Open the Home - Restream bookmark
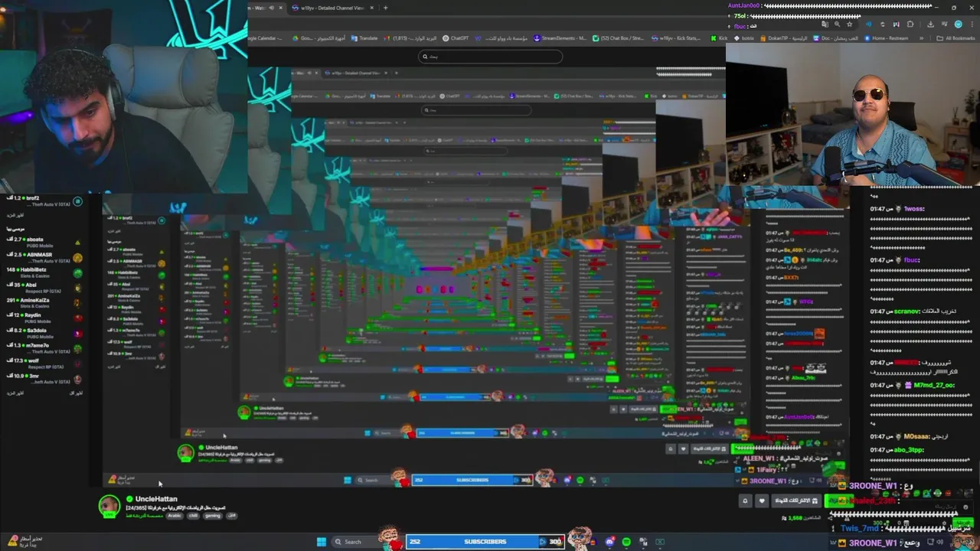This screenshot has width=980, height=551. [x=885, y=38]
